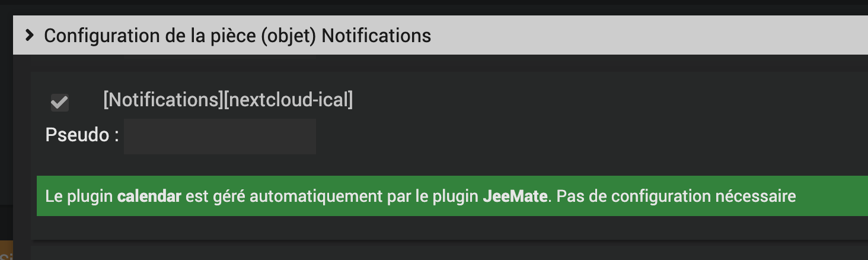
Task: Click the [nextcloud-ical] part of the equipment label
Action: pyautogui.click(x=288, y=100)
